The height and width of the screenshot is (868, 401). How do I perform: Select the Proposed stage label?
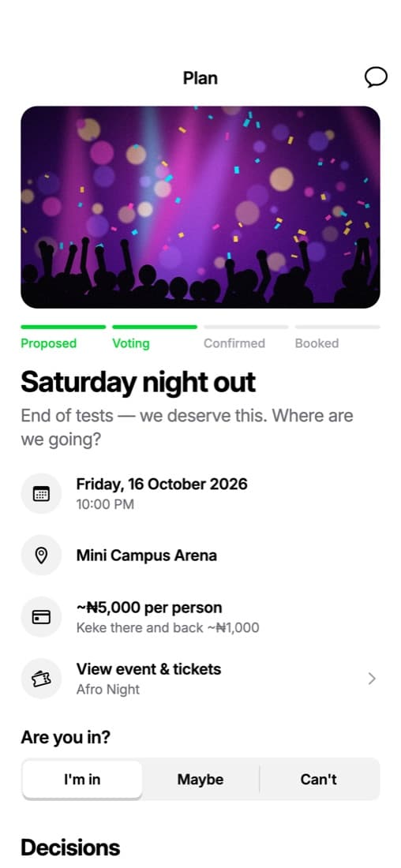click(49, 343)
